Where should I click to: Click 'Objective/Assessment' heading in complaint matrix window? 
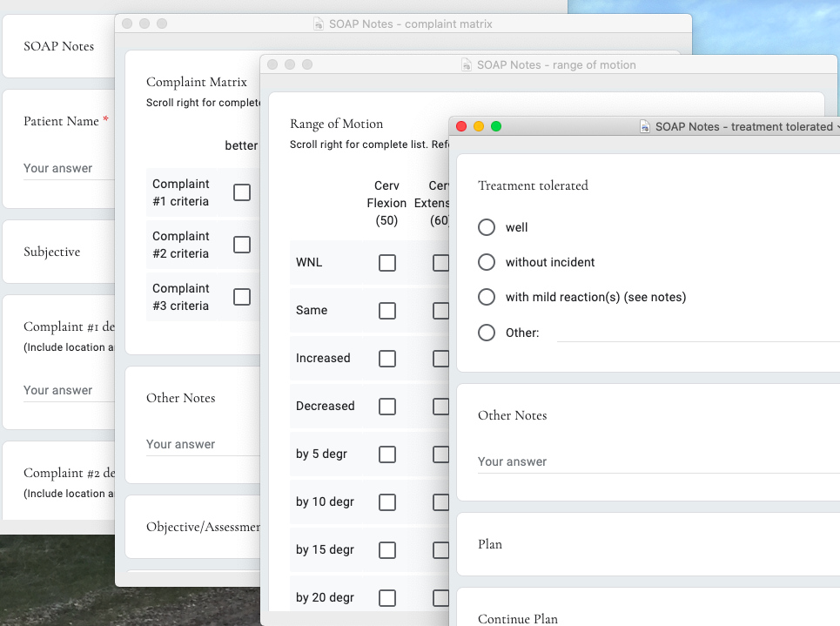(203, 528)
